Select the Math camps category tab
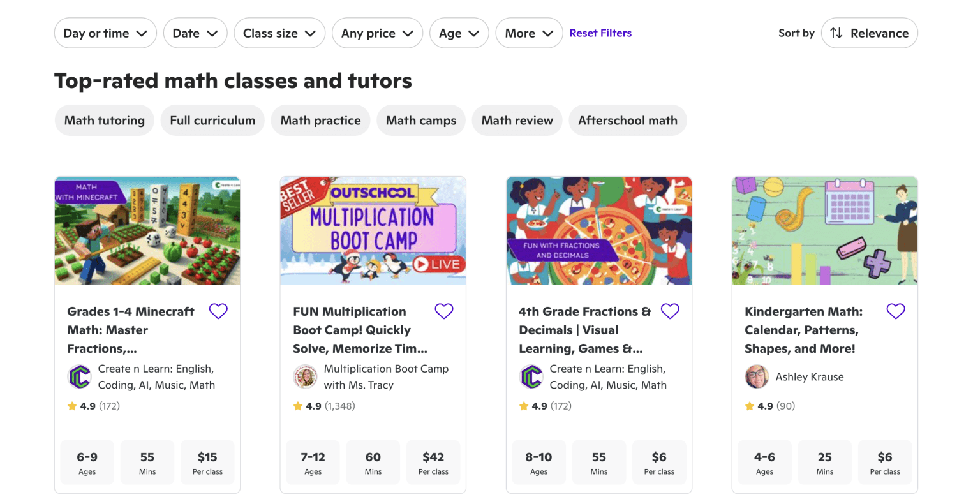Screen dimensions: 980x504 (x=420, y=120)
